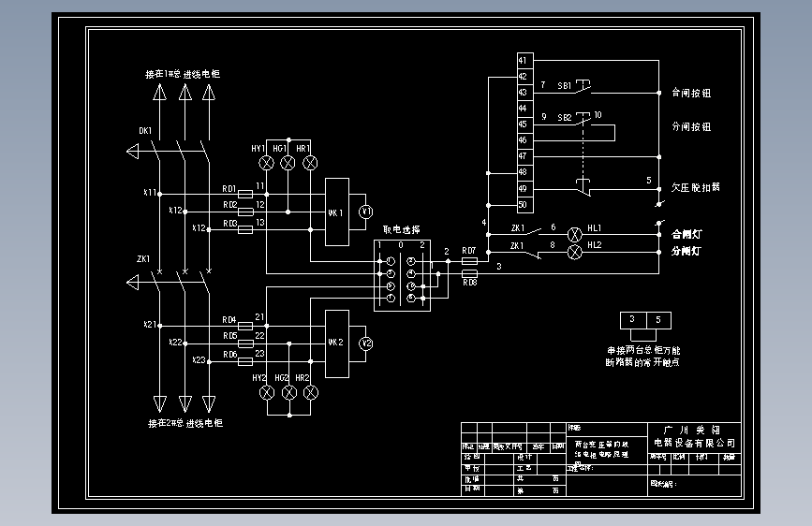The image size is (812, 526).
Task: Select the X21 node label
Action: click(x=150, y=325)
